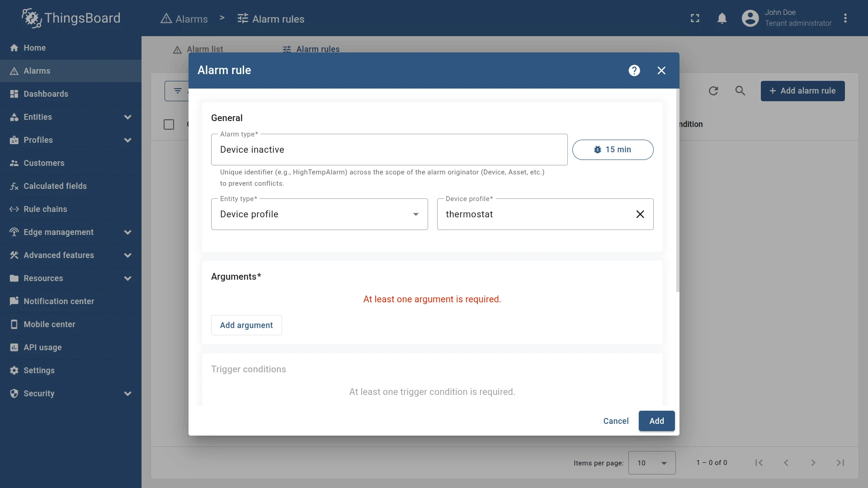Go to Home in sidebar
Image resolution: width=868 pixels, height=488 pixels.
[x=71, y=48]
